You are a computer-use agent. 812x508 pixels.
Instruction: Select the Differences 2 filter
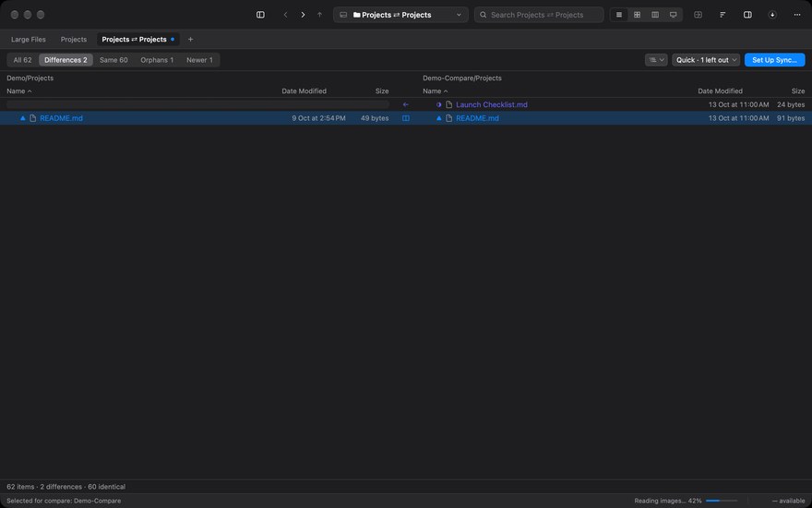pos(66,60)
